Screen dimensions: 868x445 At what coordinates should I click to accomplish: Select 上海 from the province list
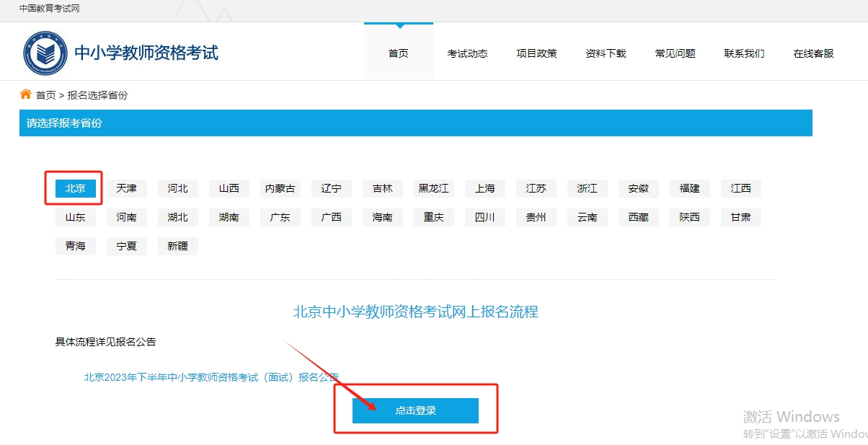tap(484, 188)
